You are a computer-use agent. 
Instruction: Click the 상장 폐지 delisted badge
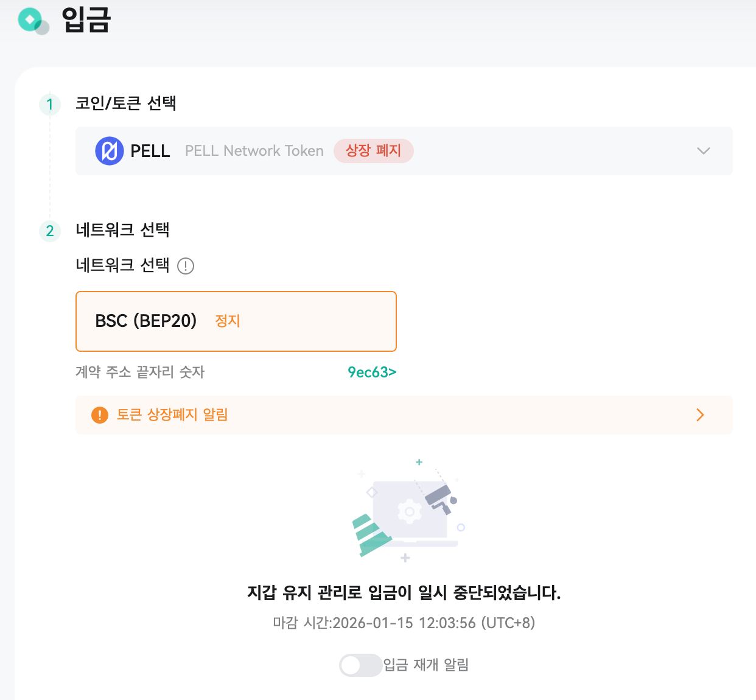374,151
